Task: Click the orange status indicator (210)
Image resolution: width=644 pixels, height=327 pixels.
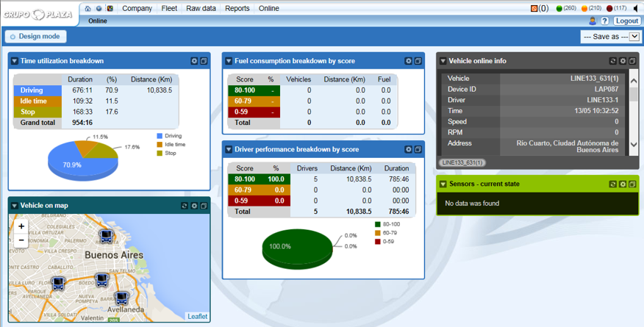Action: pyautogui.click(x=584, y=8)
